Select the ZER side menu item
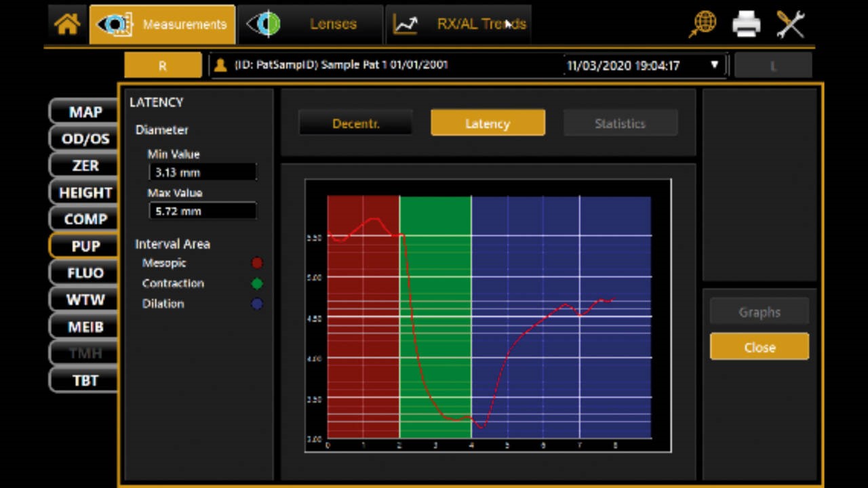Viewport: 868px width, 488px height. pos(85,165)
